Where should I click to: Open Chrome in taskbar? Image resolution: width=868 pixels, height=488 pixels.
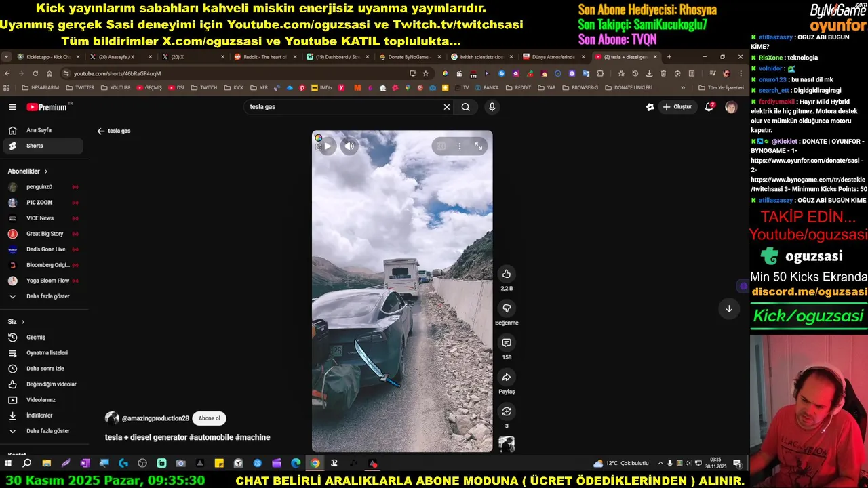pos(315,464)
